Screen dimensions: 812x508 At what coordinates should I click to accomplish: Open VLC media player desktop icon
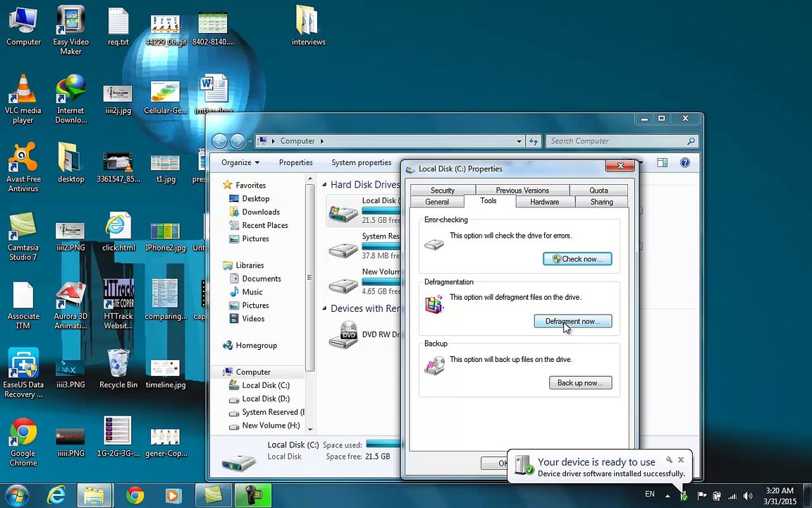23,99
